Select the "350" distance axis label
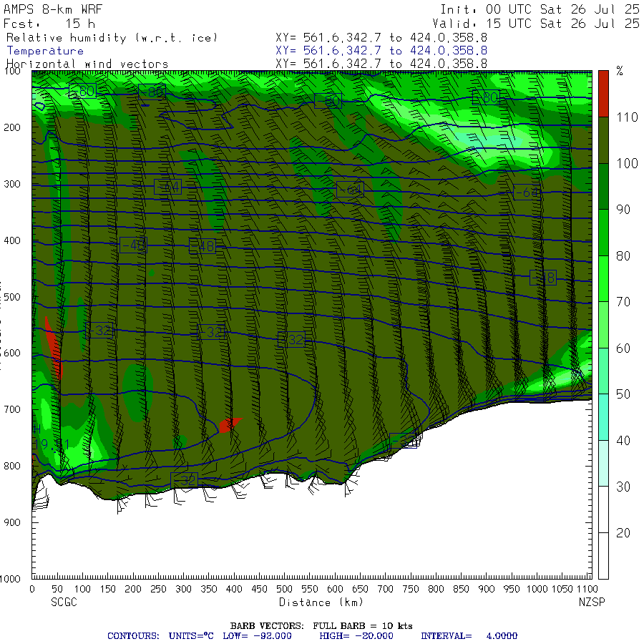 point(209,589)
